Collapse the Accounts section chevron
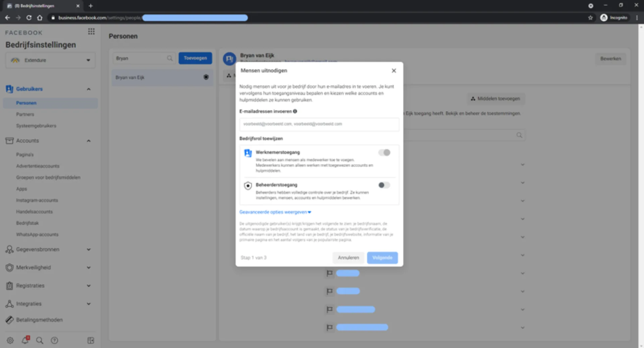This screenshot has width=644, height=348. pyautogui.click(x=89, y=141)
